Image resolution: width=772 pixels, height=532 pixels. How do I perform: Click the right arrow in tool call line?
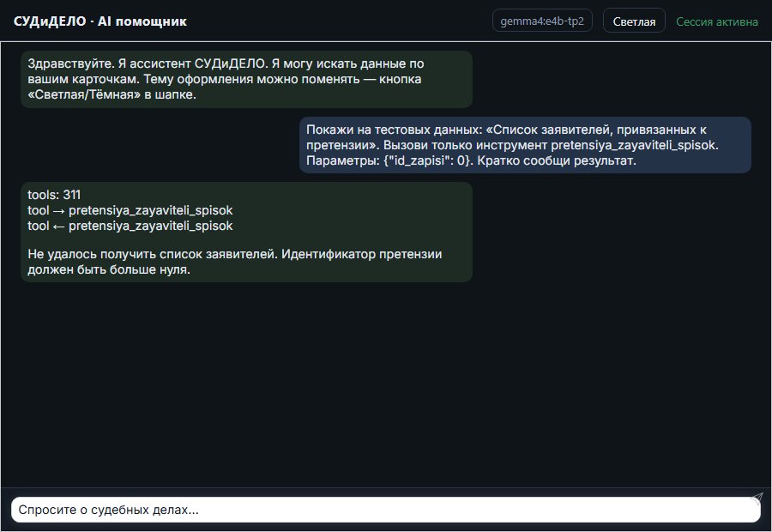pos(58,211)
